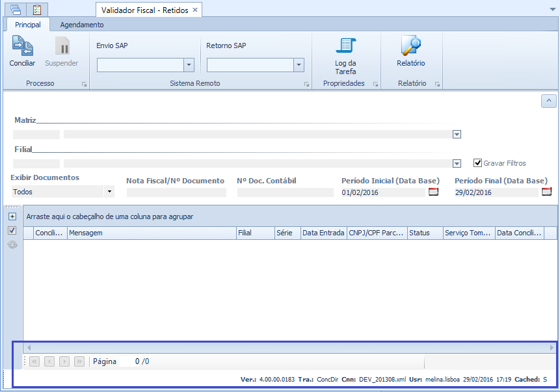Click the windows list icon in title bar
Viewport: 560px width, 392px height.
pos(16,10)
